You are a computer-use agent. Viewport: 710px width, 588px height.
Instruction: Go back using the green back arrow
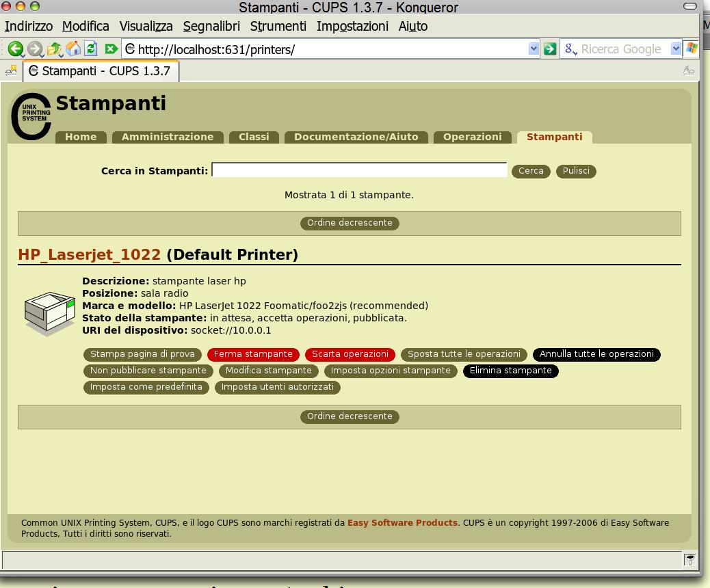coord(16,49)
